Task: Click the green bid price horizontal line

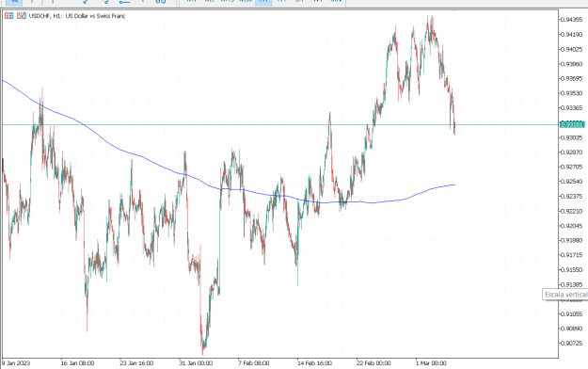Action: click(x=280, y=124)
